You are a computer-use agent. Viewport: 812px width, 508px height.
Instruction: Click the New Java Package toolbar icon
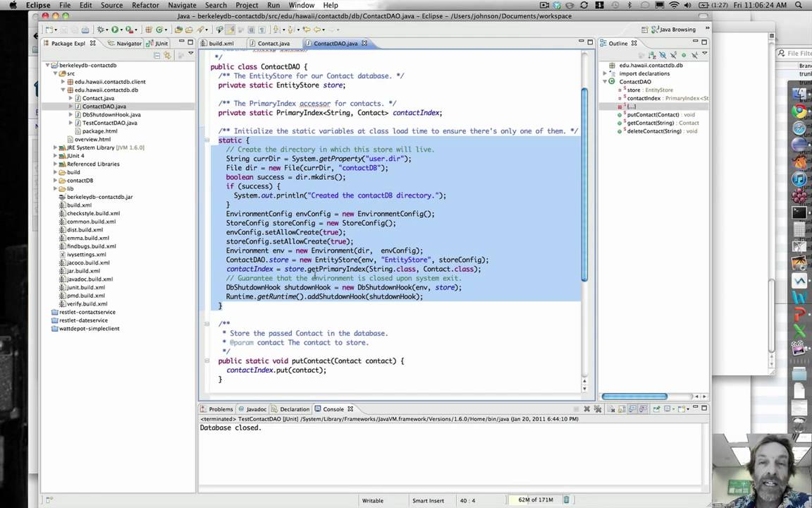coord(149,30)
